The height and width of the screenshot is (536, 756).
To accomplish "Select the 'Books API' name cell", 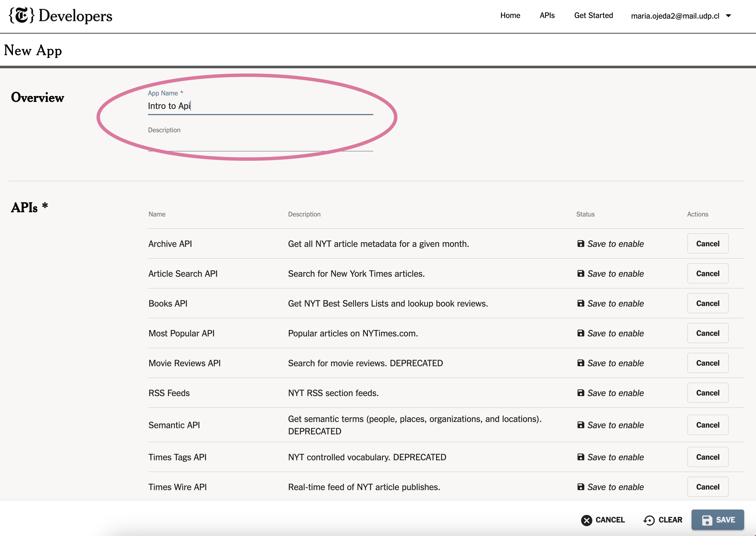I will (x=168, y=303).
